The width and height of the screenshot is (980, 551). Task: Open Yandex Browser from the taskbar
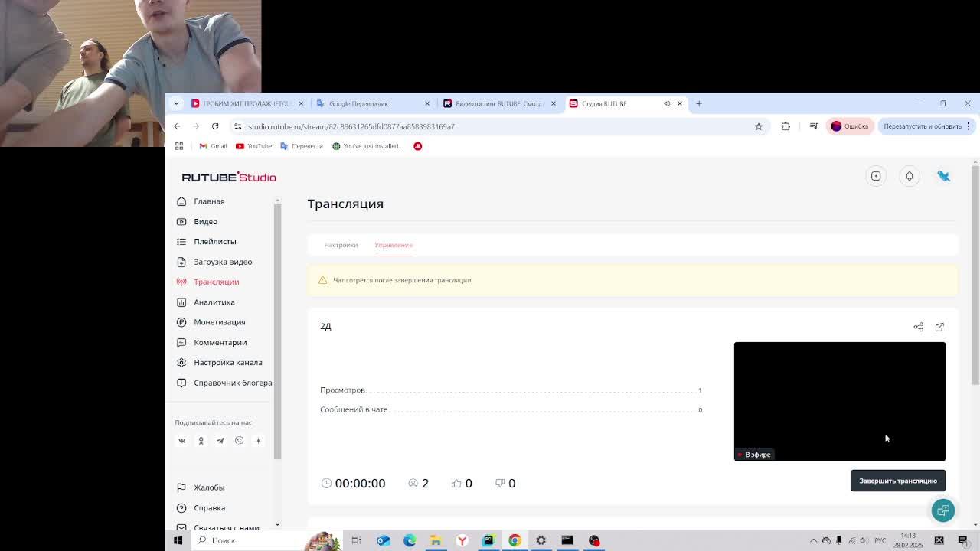(x=462, y=540)
